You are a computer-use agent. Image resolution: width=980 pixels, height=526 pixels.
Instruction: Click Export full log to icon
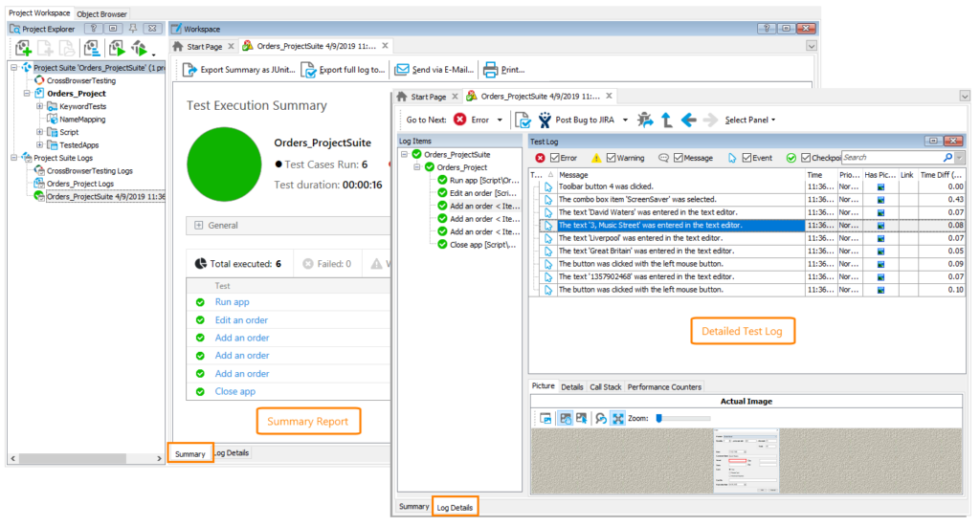308,70
